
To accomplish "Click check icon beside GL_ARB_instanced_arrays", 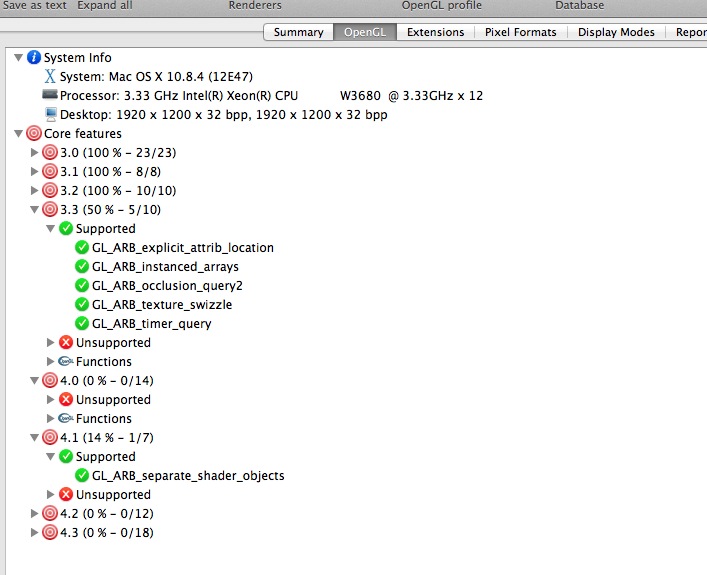I will pos(82,266).
